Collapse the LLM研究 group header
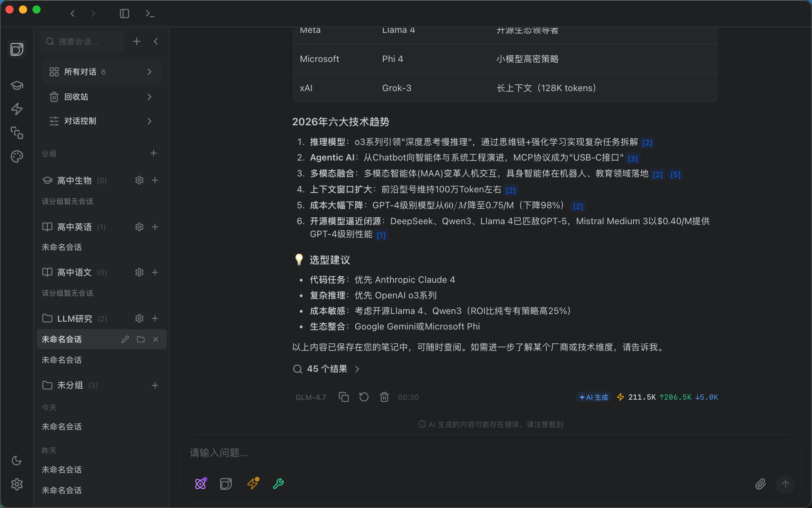 tap(74, 318)
